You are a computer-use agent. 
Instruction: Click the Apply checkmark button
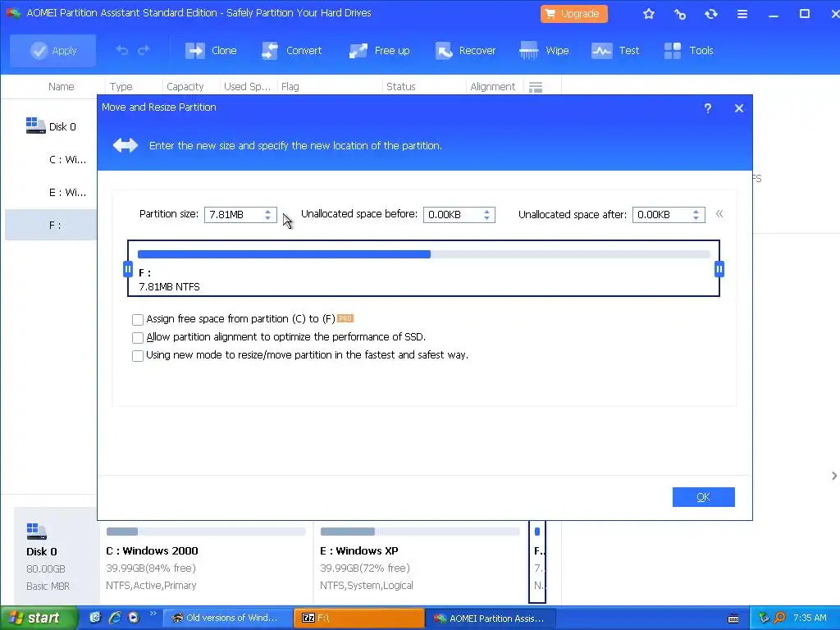52,50
